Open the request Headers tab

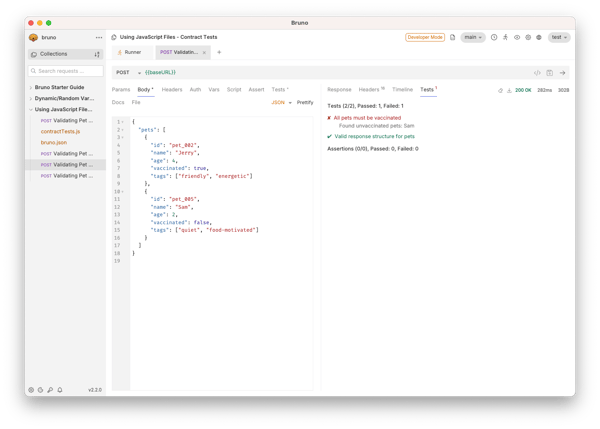172,90
